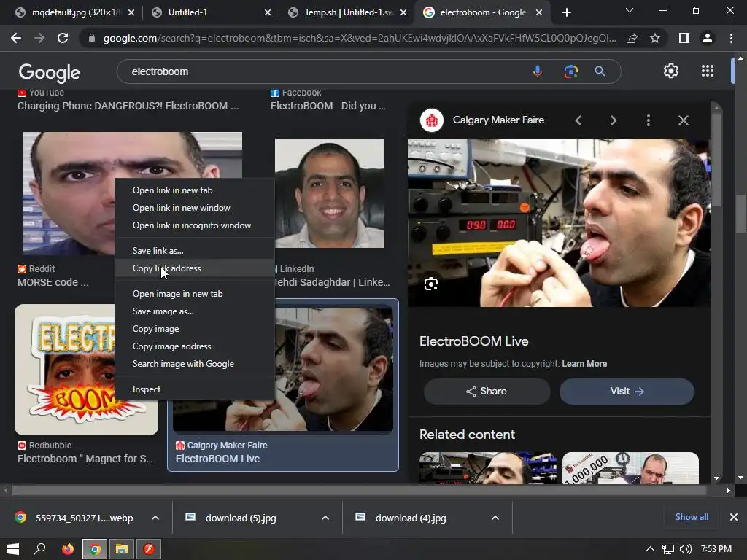This screenshot has height=560, width=747.
Task: Click the clock showing 7:53 PM
Action: click(x=716, y=549)
